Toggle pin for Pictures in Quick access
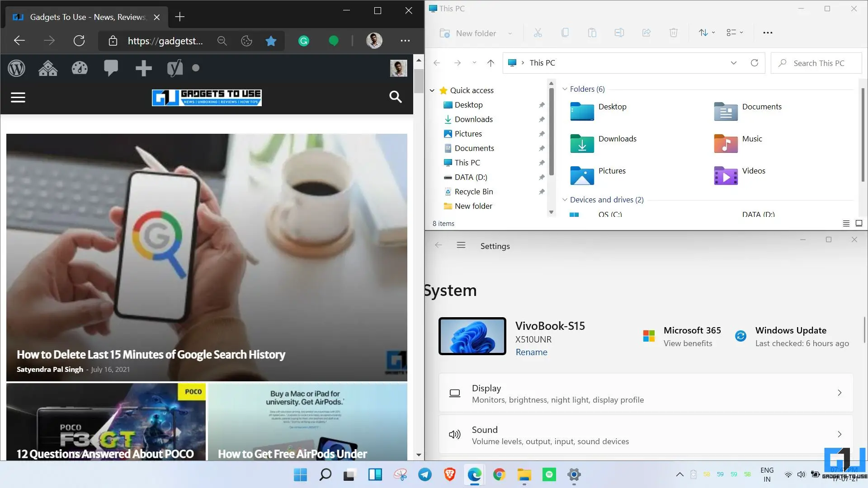This screenshot has height=488, width=868. pyautogui.click(x=541, y=133)
